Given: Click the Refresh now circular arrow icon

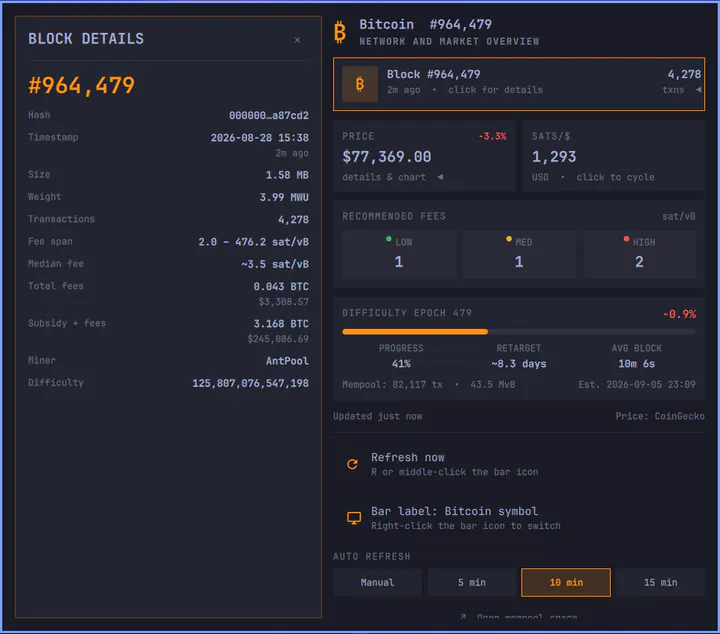Looking at the screenshot, I should (352, 464).
